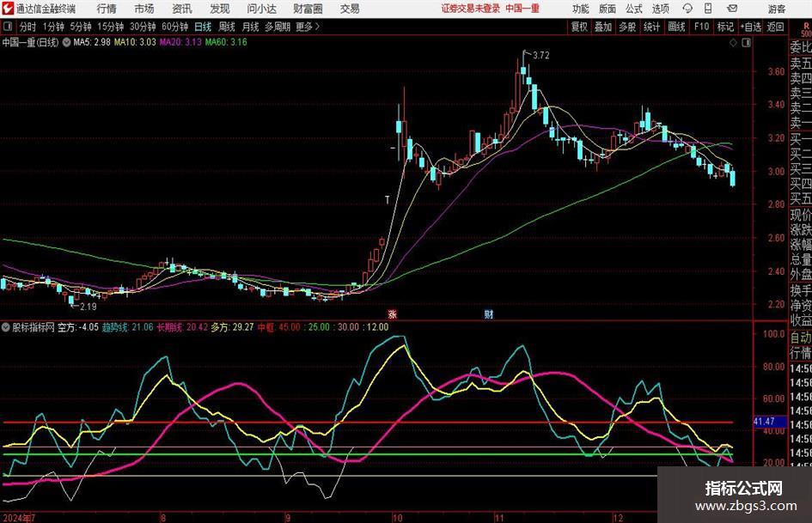Viewport: 812px width, 523px height.
Task: Click the 中国一重 stock name in title bar
Action: pos(522,9)
